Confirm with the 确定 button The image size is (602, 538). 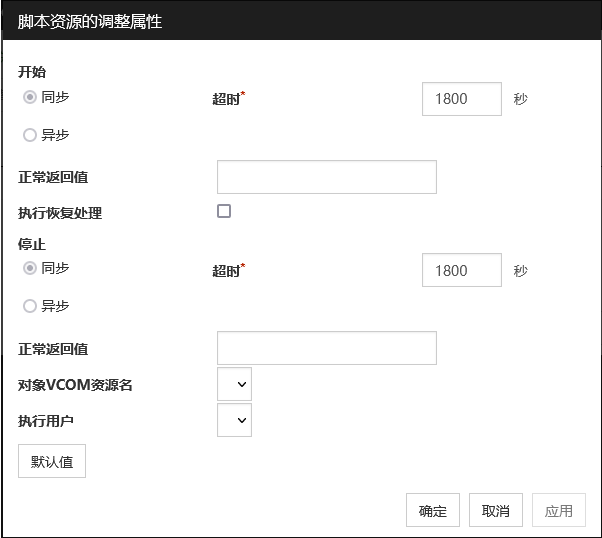(x=433, y=510)
